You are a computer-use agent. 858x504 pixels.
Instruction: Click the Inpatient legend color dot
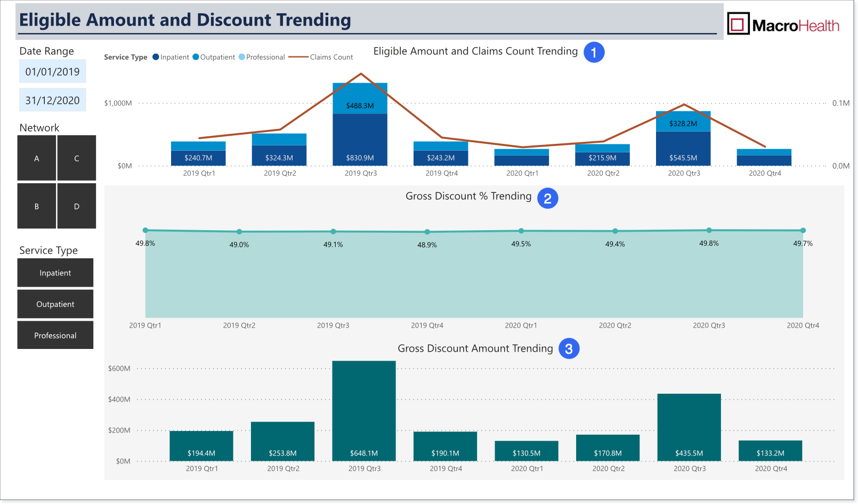tap(156, 57)
